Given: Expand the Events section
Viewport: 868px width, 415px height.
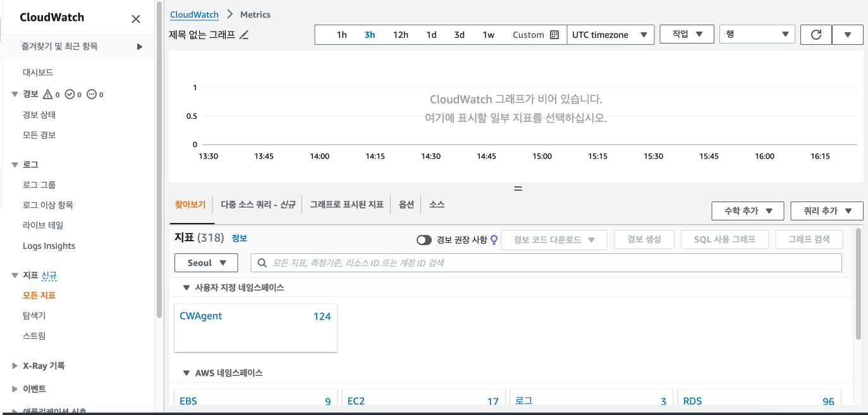Looking at the screenshot, I should (x=15, y=389).
